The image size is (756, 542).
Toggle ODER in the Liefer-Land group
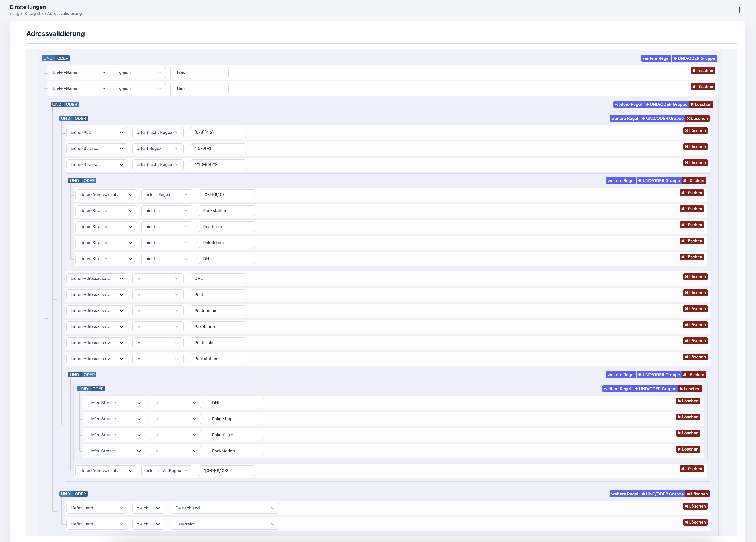[x=80, y=494]
